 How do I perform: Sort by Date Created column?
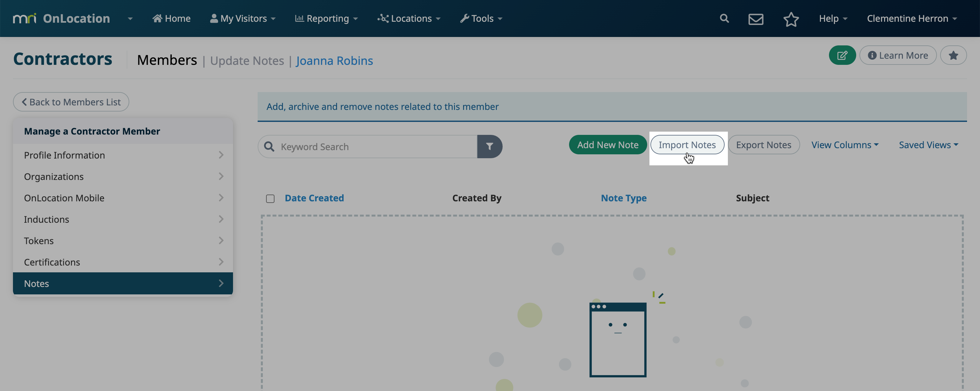[x=314, y=198]
